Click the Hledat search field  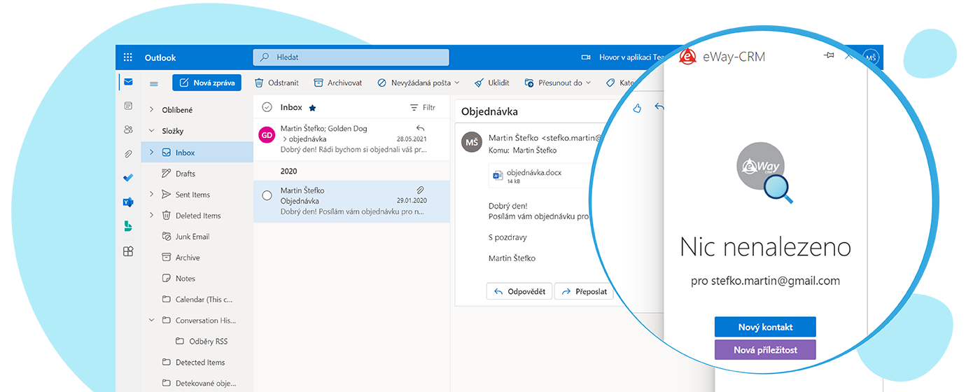pos(351,57)
